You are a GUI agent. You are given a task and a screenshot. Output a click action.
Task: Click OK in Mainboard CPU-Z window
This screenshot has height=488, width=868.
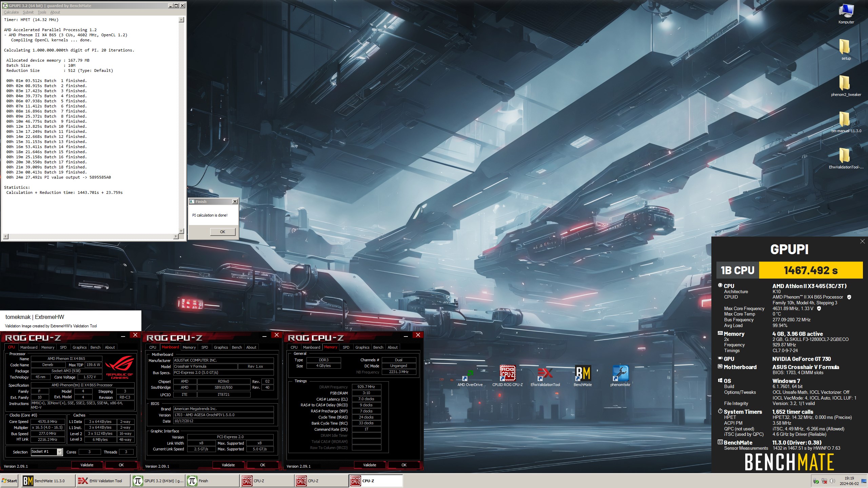pyautogui.click(x=262, y=465)
